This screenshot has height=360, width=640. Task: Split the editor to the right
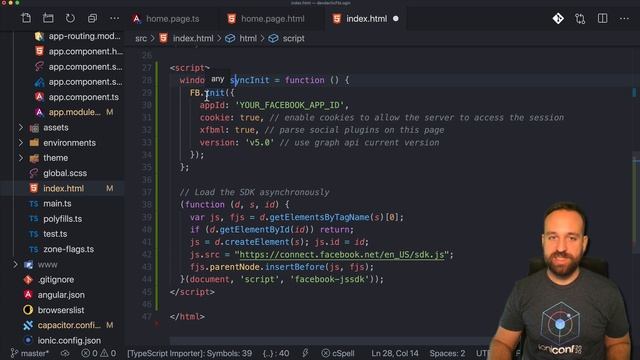point(602,18)
